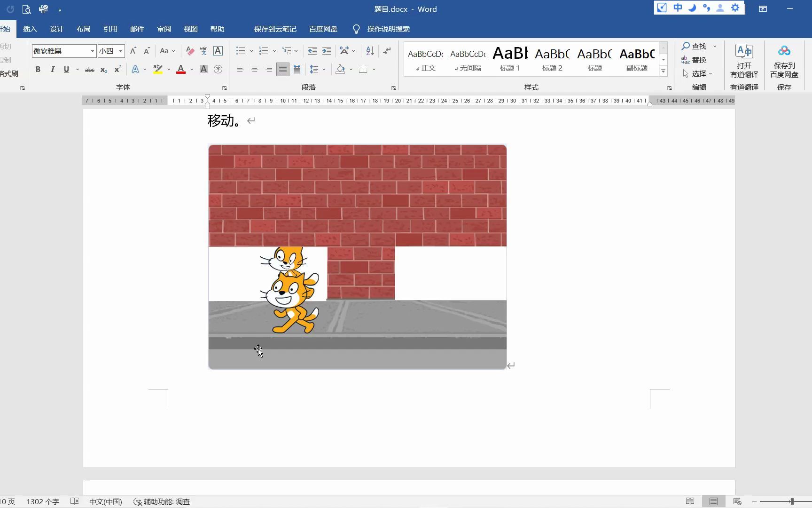
Task: Click the Asian layout icon
Action: tap(344, 51)
